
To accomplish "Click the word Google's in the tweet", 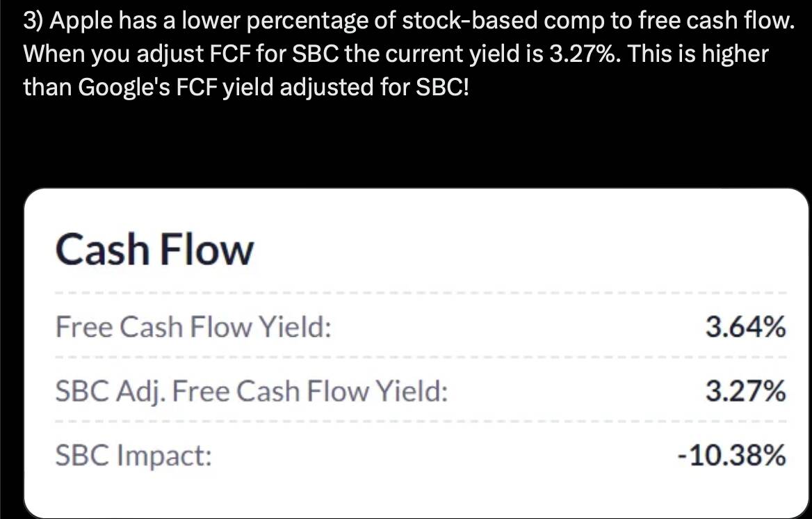I will 124,87.
